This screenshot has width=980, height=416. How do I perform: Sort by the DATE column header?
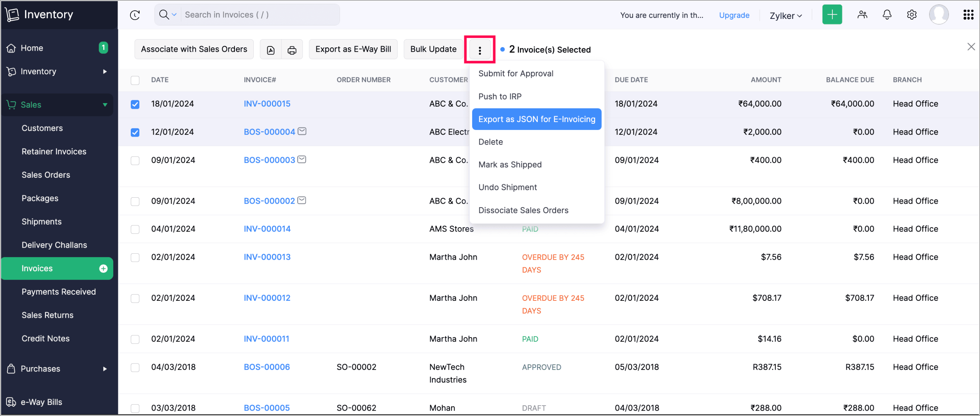(160, 80)
